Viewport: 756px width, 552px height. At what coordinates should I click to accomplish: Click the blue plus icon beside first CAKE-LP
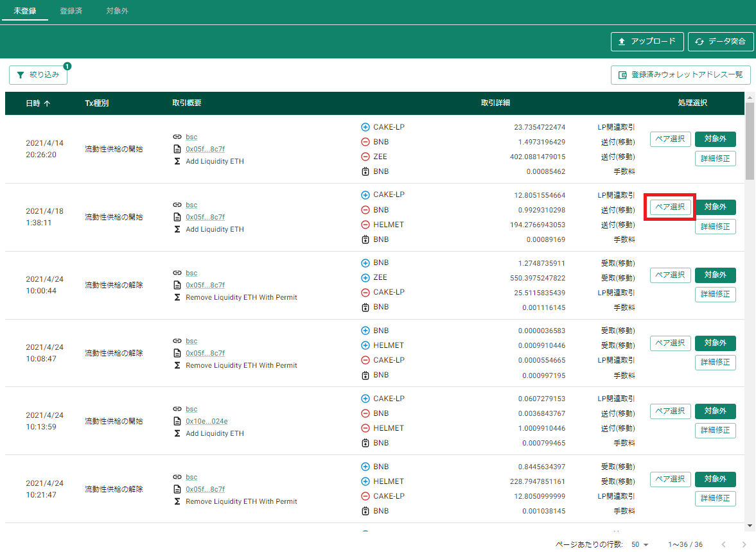(365, 127)
